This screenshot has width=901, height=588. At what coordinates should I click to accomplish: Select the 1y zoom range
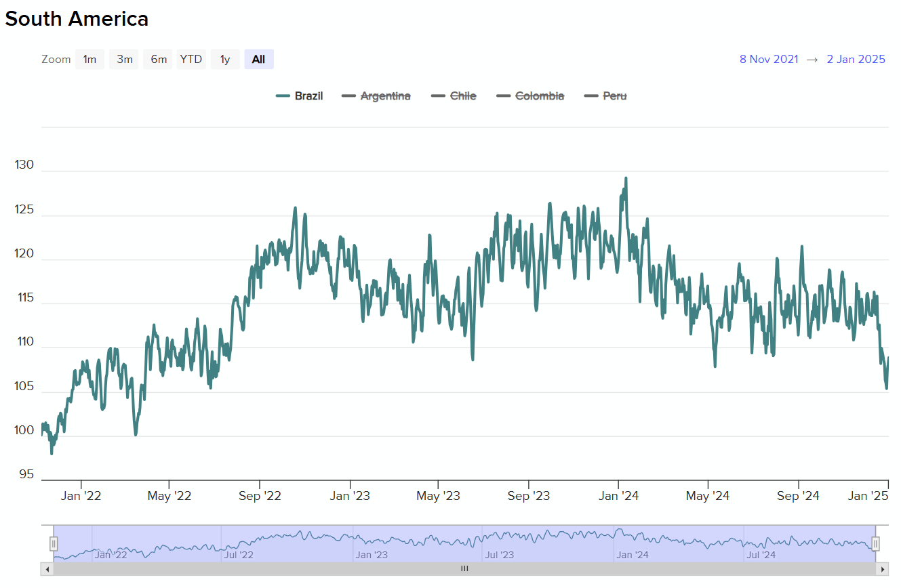[225, 60]
